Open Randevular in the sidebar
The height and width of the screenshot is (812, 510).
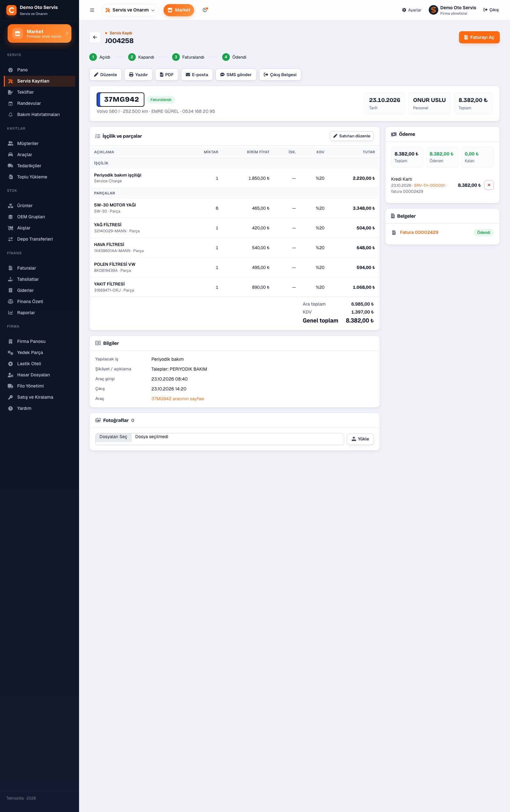40,103
